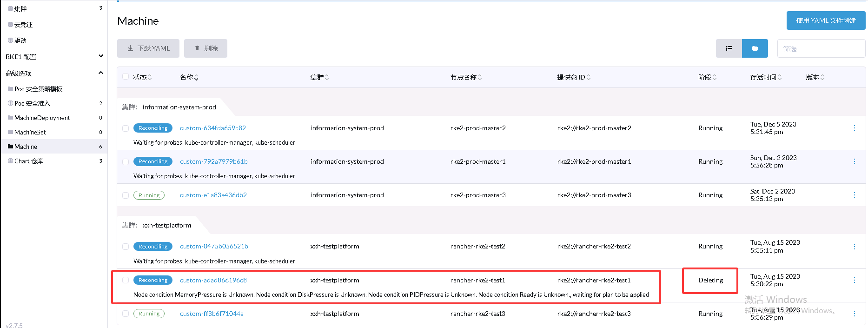Open MachineDeployment in the sidebar
The height and width of the screenshot is (328, 868).
(42, 118)
